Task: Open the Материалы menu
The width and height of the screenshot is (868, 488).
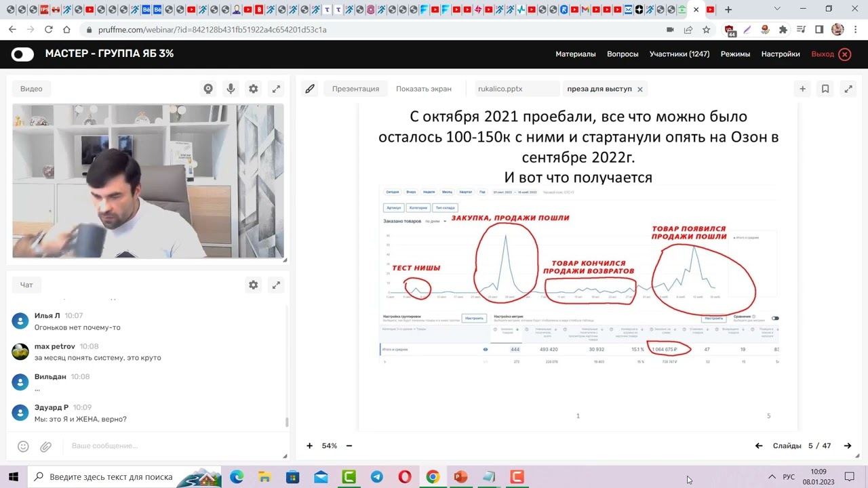Action: point(576,54)
